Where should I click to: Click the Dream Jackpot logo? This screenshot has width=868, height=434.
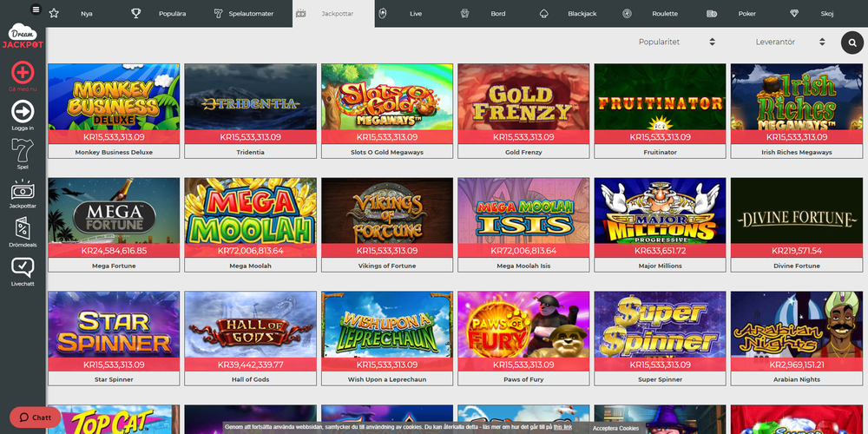pos(23,36)
